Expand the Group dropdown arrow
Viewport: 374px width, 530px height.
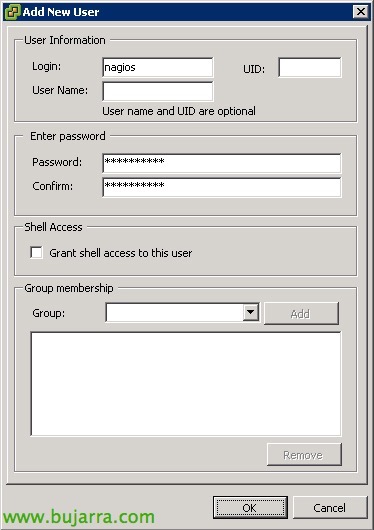(x=251, y=312)
